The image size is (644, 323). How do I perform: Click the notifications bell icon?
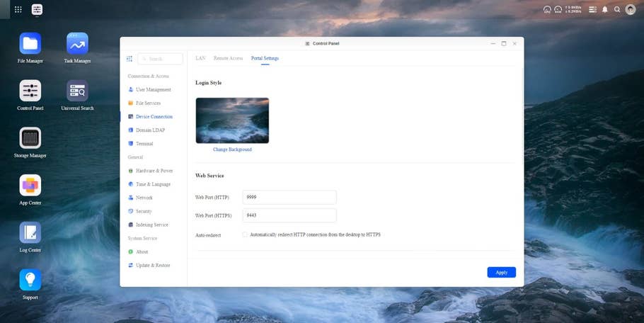tap(605, 10)
